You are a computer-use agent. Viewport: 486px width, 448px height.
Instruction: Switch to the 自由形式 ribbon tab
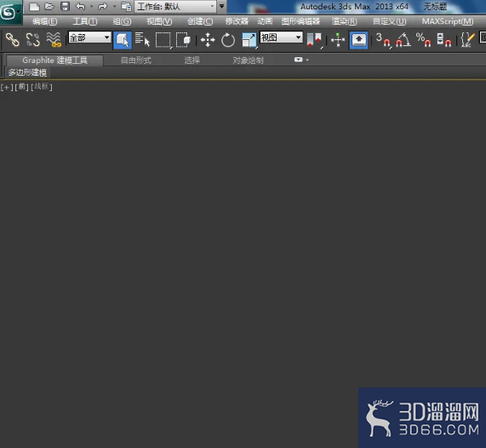pos(136,60)
